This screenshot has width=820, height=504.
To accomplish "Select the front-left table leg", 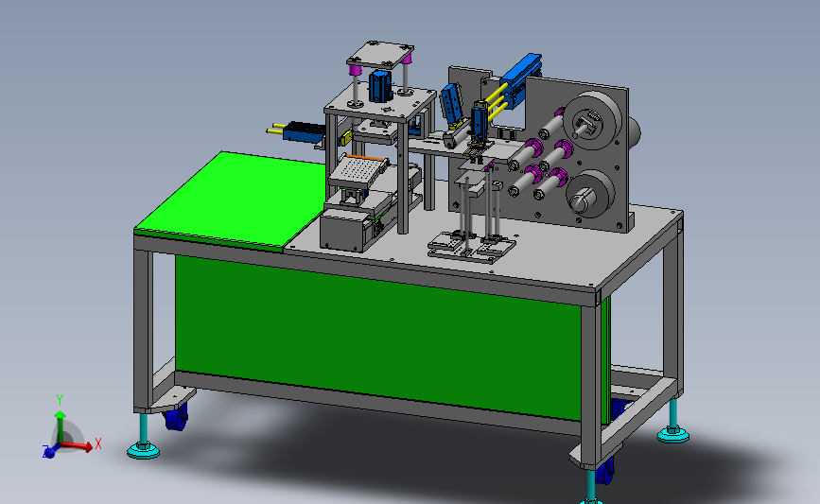I will click(144, 331).
